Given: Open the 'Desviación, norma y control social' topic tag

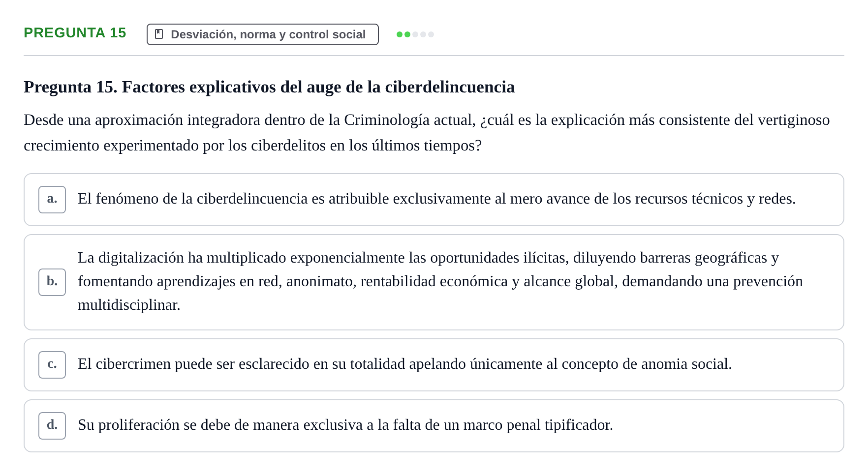Looking at the screenshot, I should [x=263, y=34].
